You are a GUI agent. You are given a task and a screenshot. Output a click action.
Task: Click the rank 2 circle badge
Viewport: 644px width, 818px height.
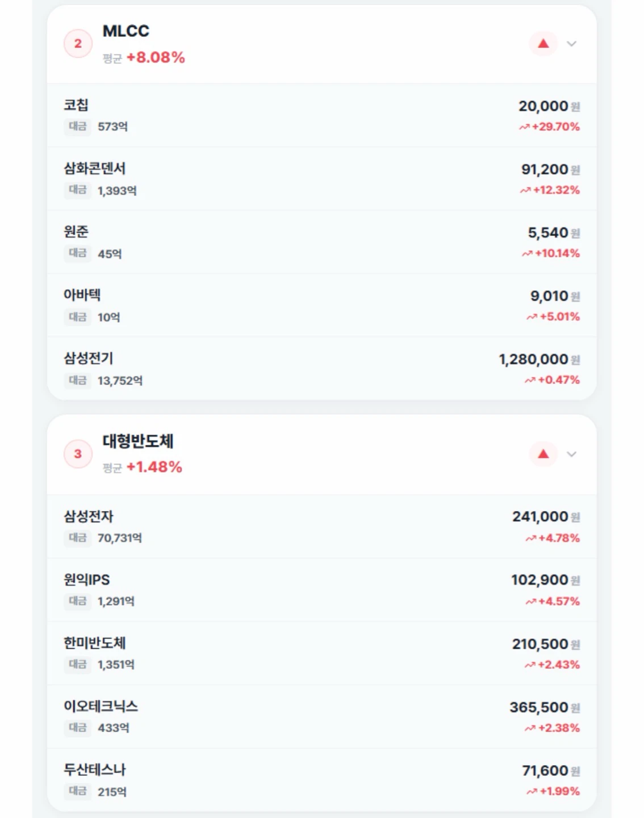(78, 44)
